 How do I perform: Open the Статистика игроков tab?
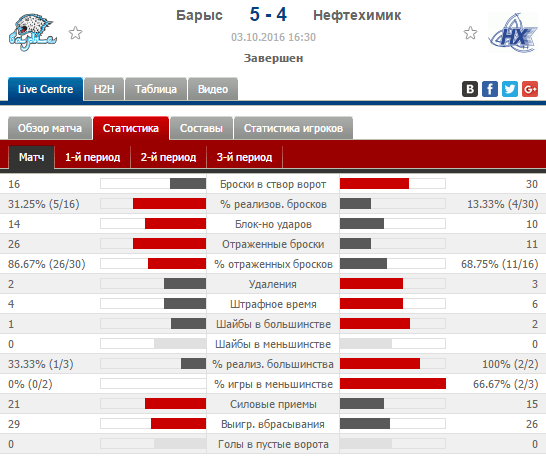click(x=293, y=128)
